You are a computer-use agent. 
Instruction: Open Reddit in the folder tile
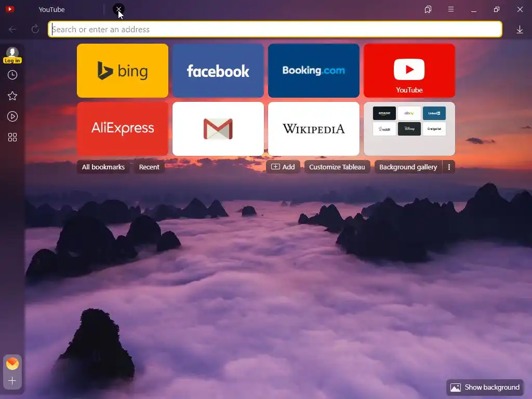384,129
